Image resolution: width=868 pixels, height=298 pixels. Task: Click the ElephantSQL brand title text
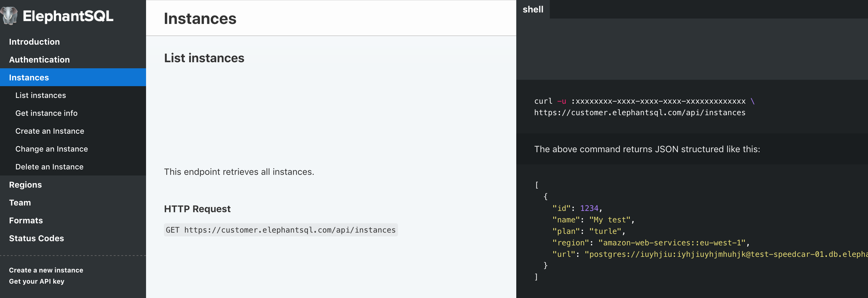[x=68, y=16]
